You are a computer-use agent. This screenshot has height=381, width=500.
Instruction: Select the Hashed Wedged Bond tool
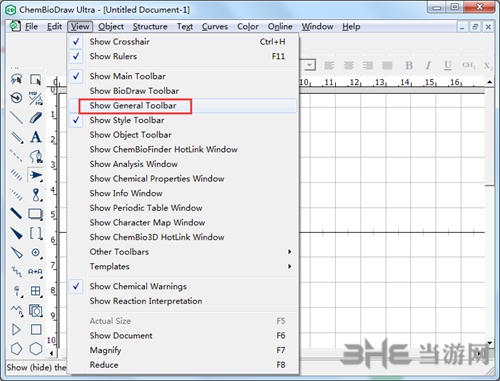[x=16, y=194]
